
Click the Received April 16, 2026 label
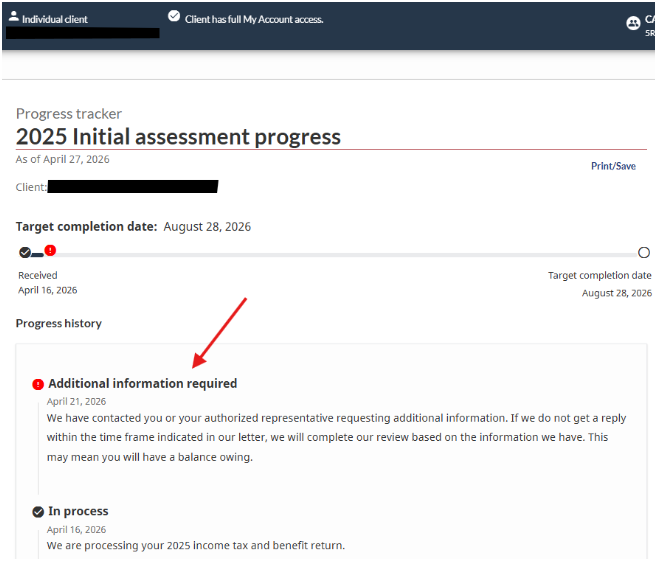click(47, 282)
